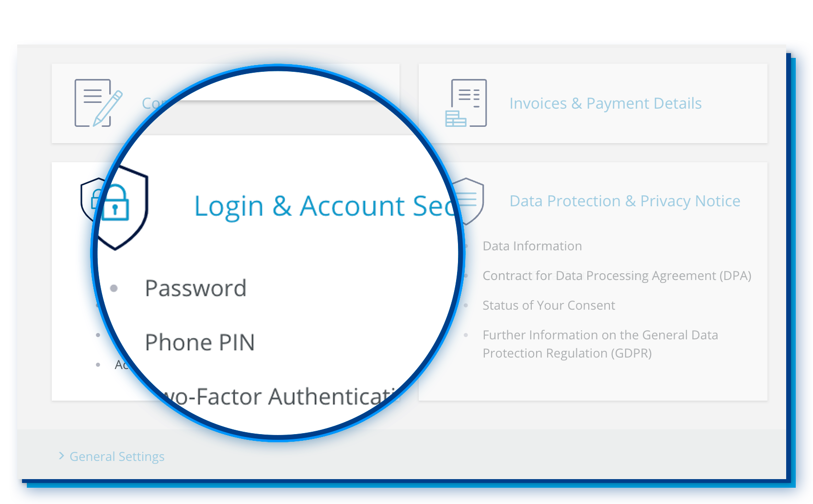Click the bullet beside Password
The width and height of the screenshot is (813, 504).
tap(114, 288)
